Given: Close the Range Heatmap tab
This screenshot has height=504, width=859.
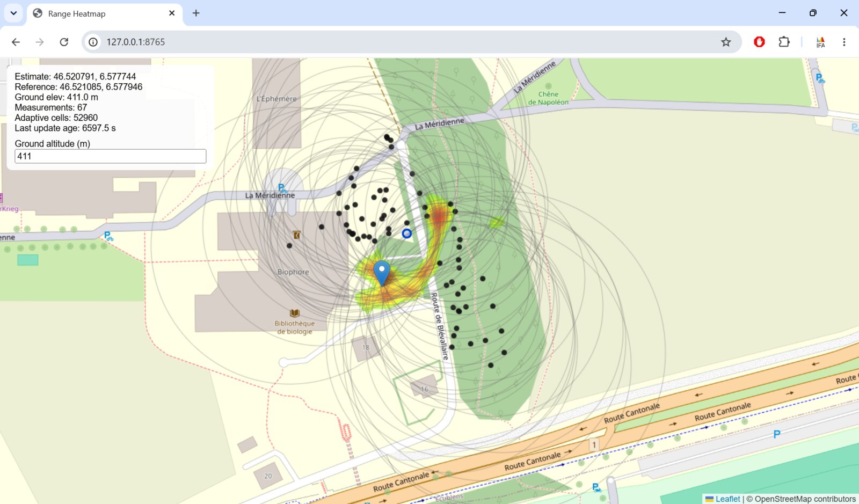Looking at the screenshot, I should [x=172, y=13].
